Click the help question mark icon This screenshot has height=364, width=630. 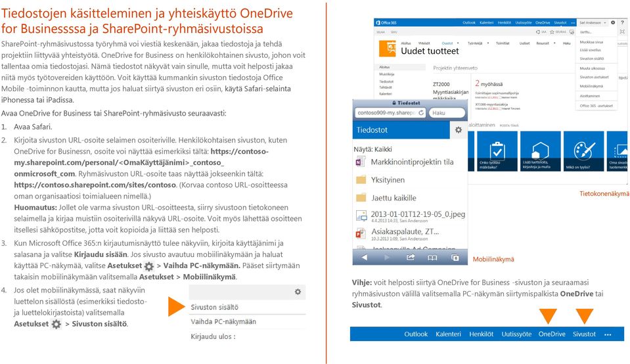(622, 23)
